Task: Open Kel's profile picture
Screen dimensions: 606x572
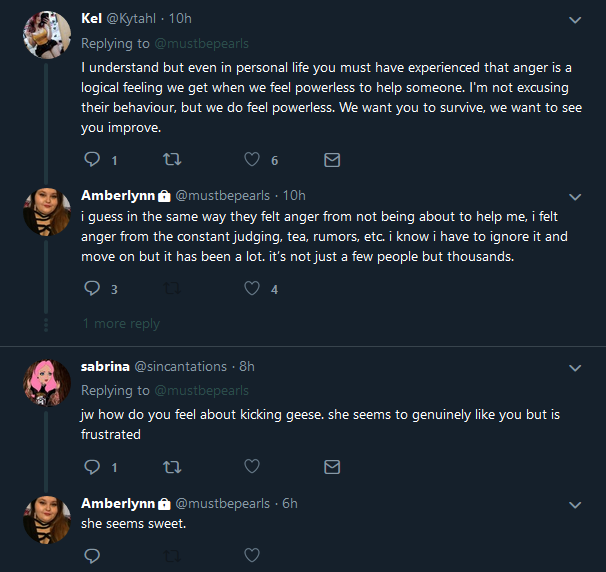Action: point(47,35)
